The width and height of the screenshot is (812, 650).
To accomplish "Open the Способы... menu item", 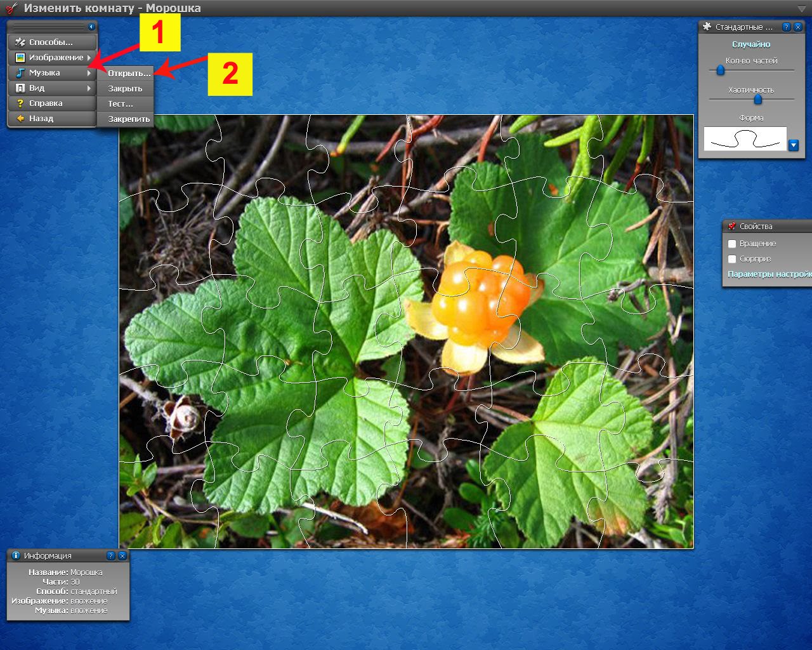I will click(52, 42).
